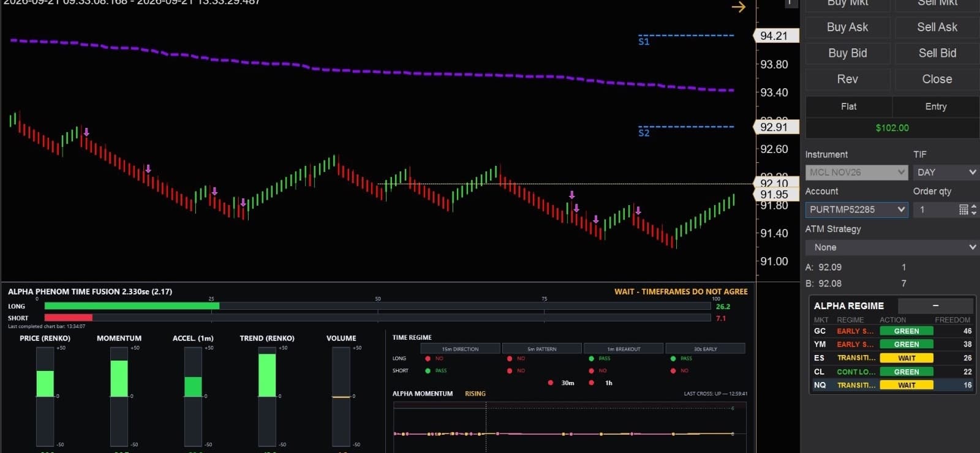
Task: Click the Flat position cell
Action: tap(848, 107)
